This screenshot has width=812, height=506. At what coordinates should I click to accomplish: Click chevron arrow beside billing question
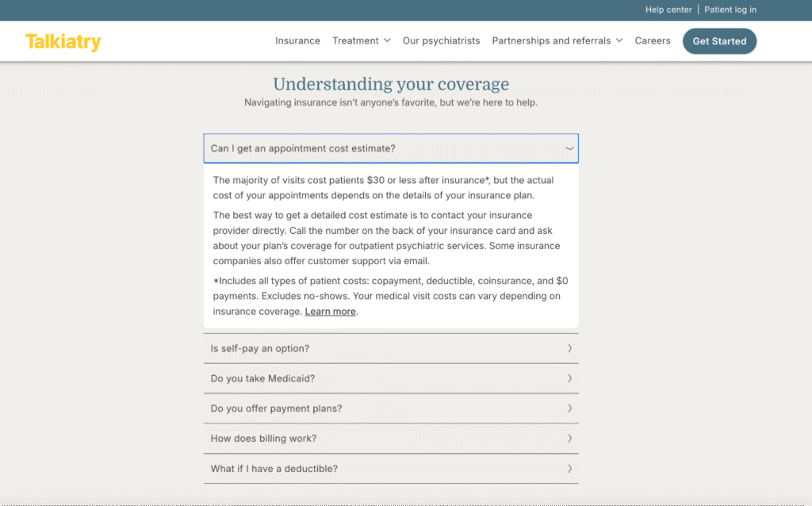[569, 439]
